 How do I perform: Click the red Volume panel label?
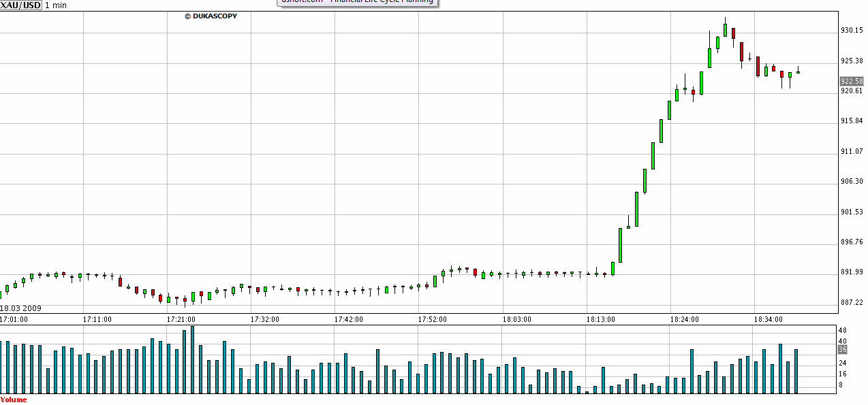[x=14, y=400]
